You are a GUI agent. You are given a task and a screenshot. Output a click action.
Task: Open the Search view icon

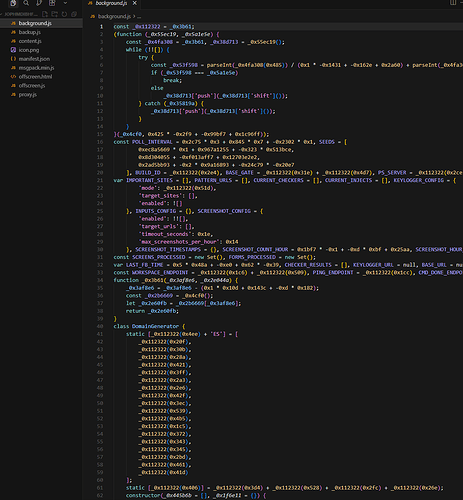tap(26, 3)
